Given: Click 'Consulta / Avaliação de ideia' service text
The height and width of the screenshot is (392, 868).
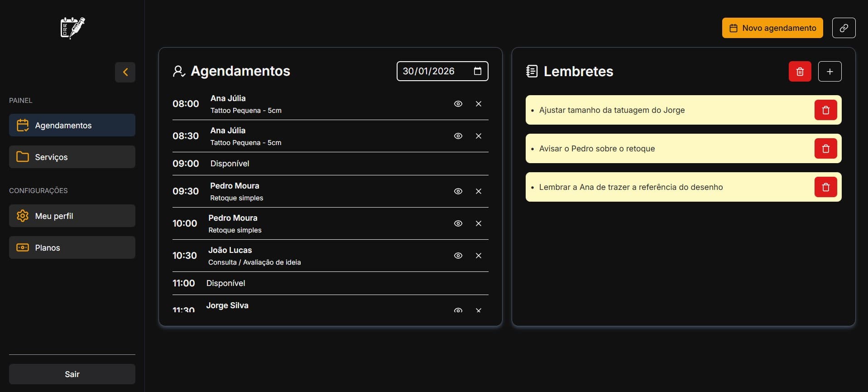Looking at the screenshot, I should 254,262.
